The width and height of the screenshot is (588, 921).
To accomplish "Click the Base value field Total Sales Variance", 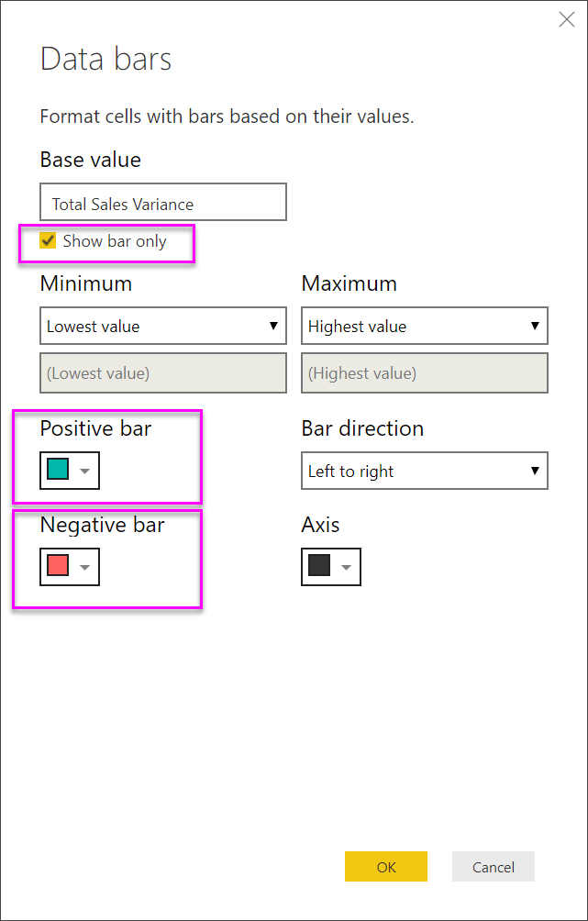I will pos(163,202).
